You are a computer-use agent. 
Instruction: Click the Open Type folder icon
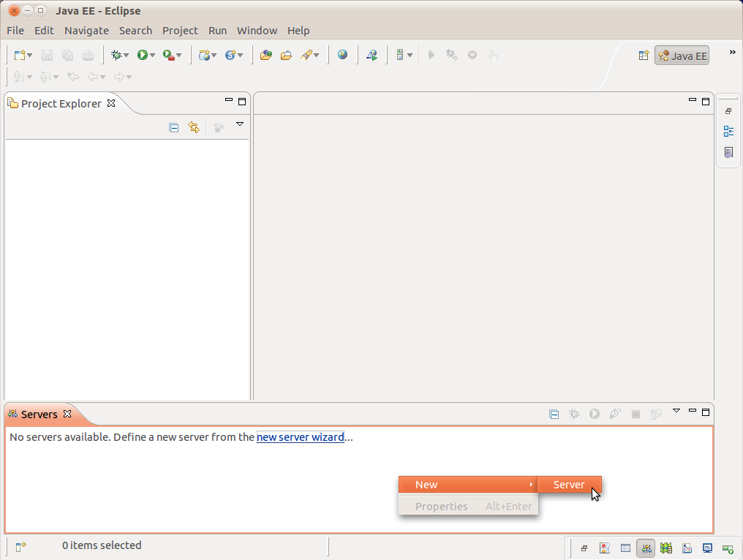pyautogui.click(x=265, y=55)
